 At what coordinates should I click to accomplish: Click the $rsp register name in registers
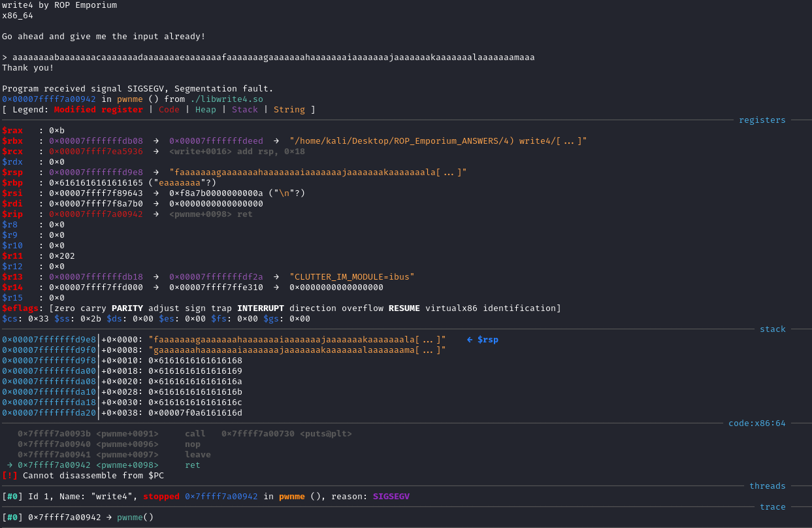[x=12, y=173]
